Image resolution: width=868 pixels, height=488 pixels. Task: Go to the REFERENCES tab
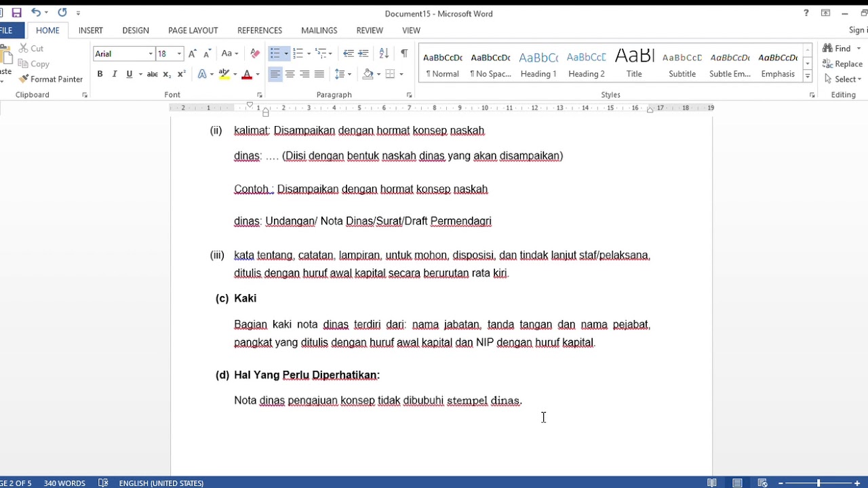(x=260, y=30)
